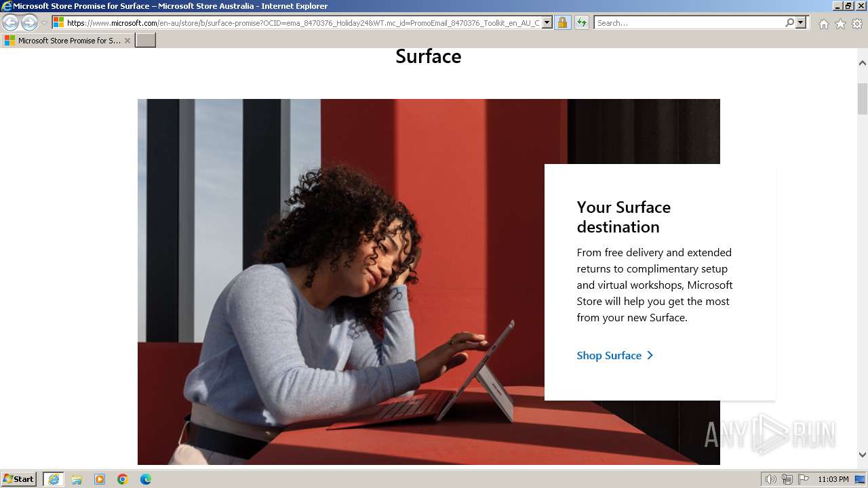Click the Surface page heading text
868x488 pixels.
pos(429,56)
